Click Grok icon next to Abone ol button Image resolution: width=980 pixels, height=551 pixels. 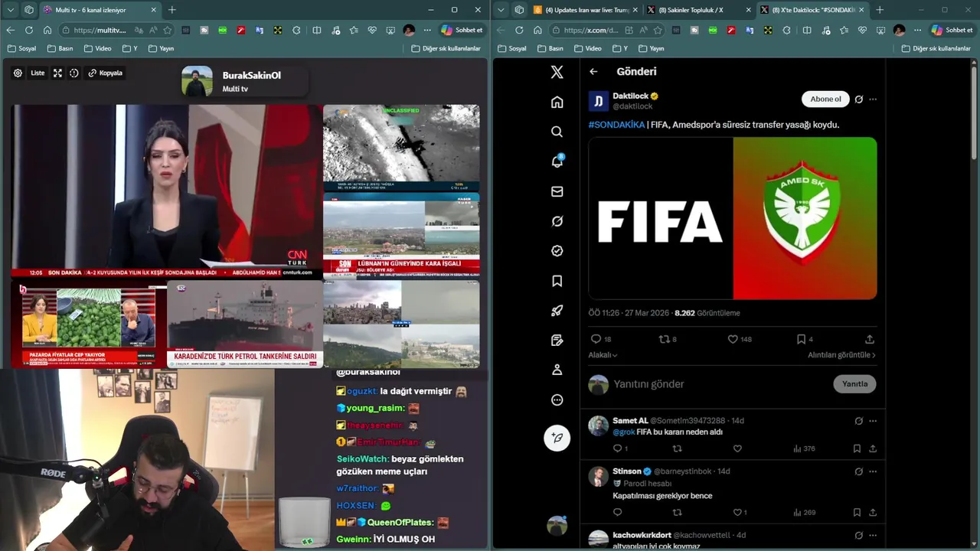[858, 99]
